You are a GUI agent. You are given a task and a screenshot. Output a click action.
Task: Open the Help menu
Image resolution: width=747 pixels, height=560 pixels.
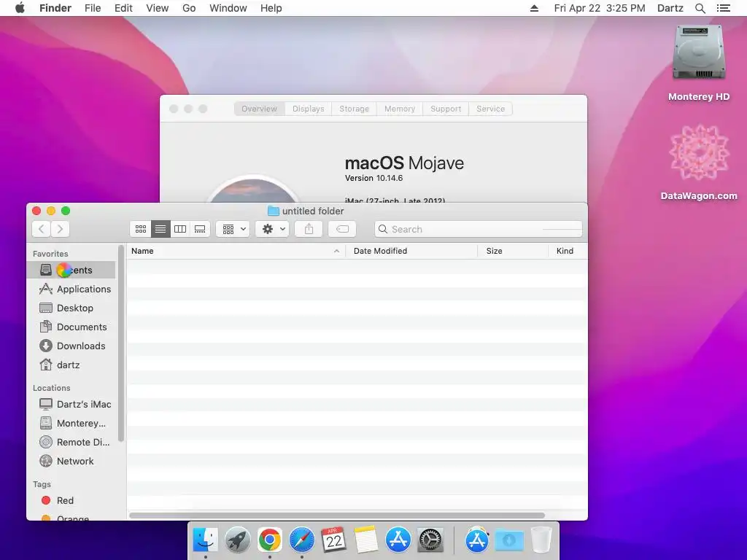point(271,8)
